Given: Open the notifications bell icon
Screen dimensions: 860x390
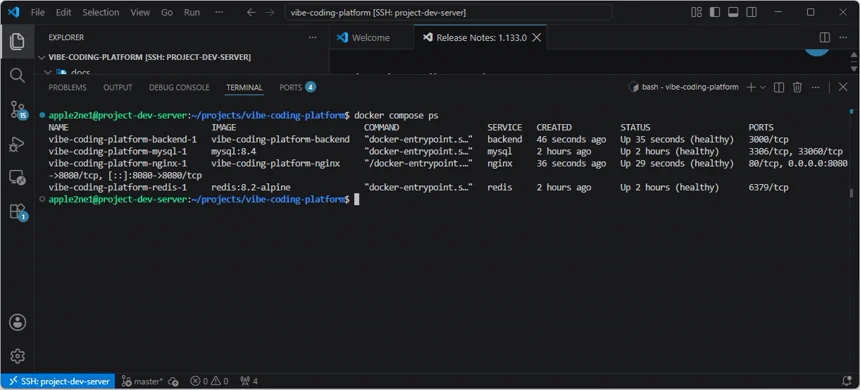Looking at the screenshot, I should pos(847,381).
